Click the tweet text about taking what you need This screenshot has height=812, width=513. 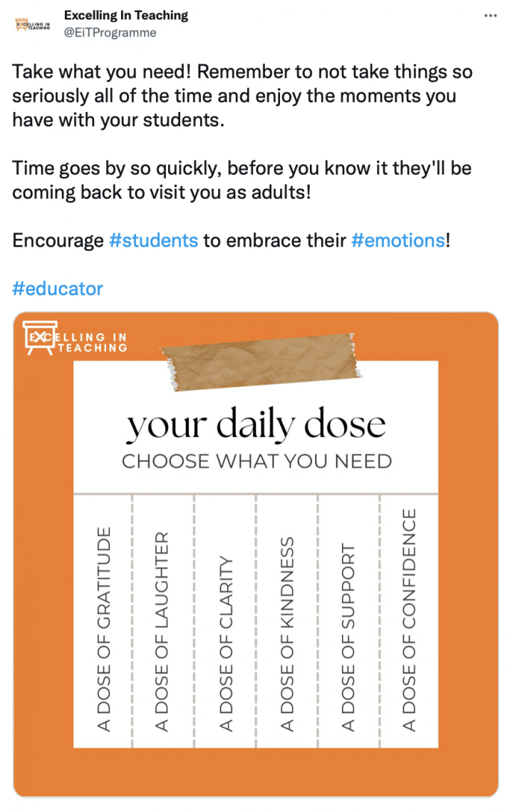click(x=242, y=96)
